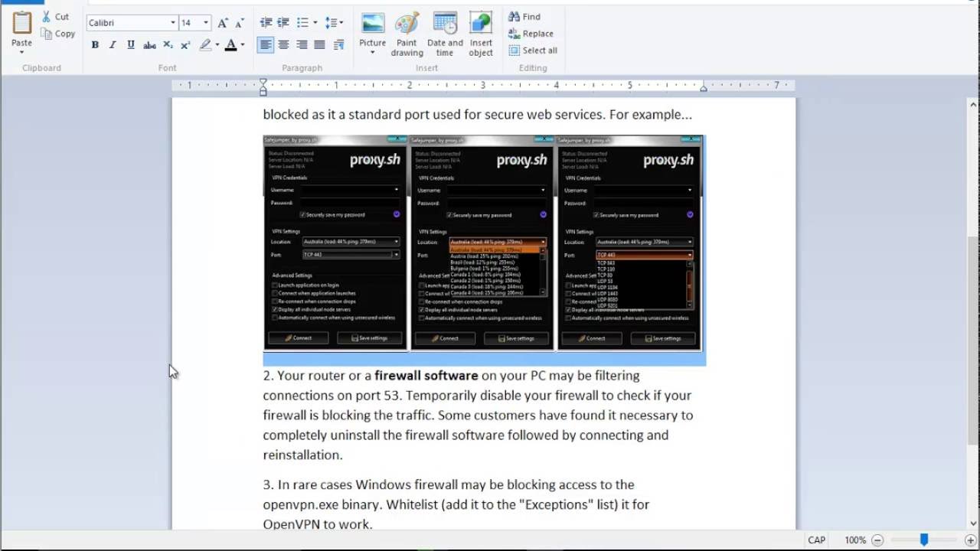
Task: Click the Paste clipboard icon
Action: tap(21, 23)
